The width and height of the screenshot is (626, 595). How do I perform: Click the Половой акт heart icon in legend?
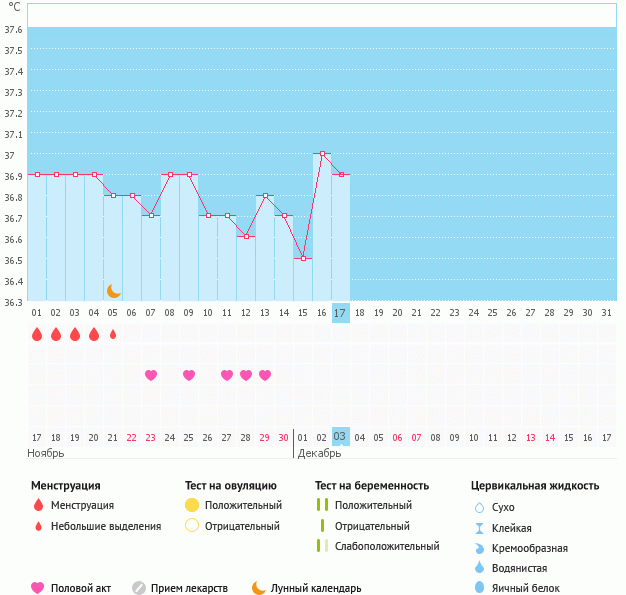point(38,588)
